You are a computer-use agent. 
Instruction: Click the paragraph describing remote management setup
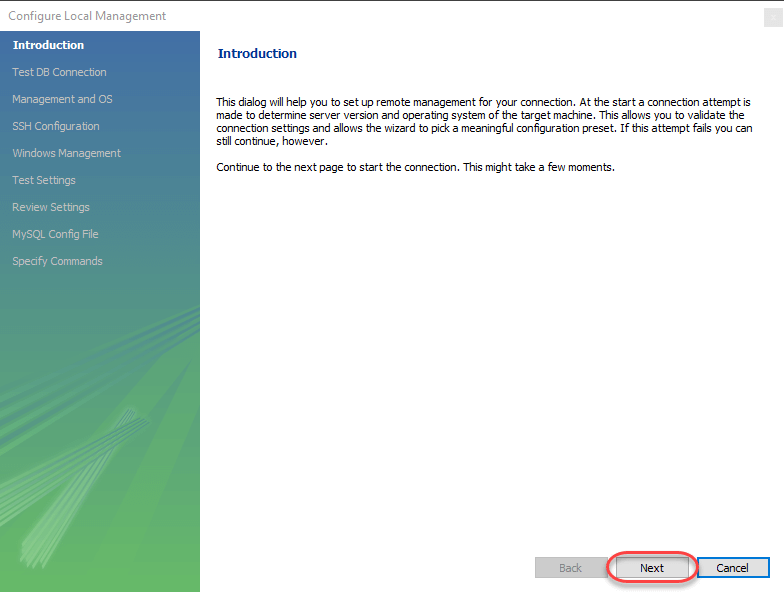tap(484, 122)
